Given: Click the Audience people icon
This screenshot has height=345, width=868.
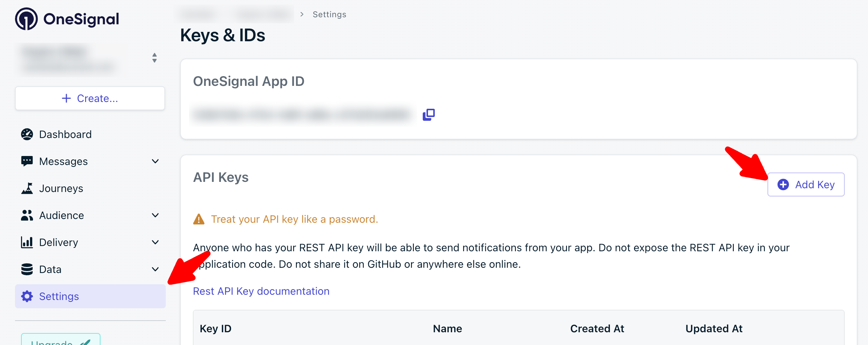Looking at the screenshot, I should pyautogui.click(x=27, y=215).
